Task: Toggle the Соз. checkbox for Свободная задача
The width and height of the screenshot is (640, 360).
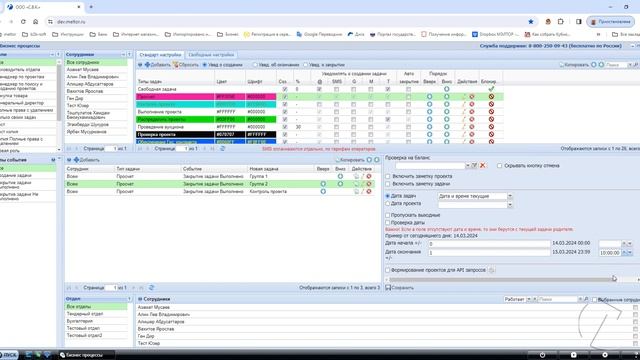Action: pos(285,89)
